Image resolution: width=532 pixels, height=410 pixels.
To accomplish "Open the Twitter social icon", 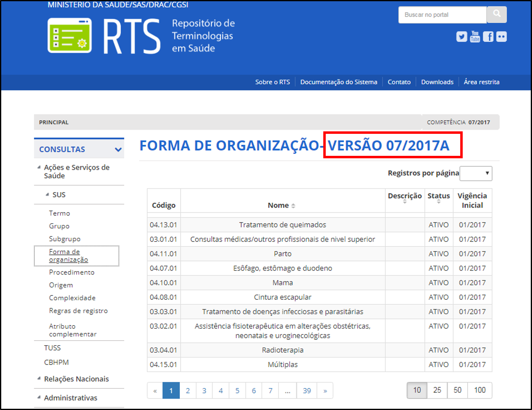I will (x=461, y=37).
